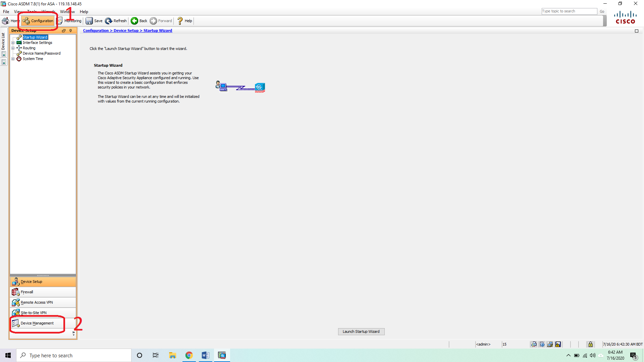Go back with the green Back arrow
644x362 pixels.
(135, 21)
